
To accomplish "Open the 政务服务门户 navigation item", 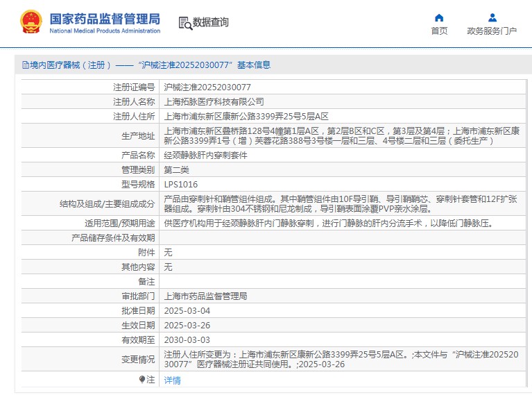I will (492, 31).
